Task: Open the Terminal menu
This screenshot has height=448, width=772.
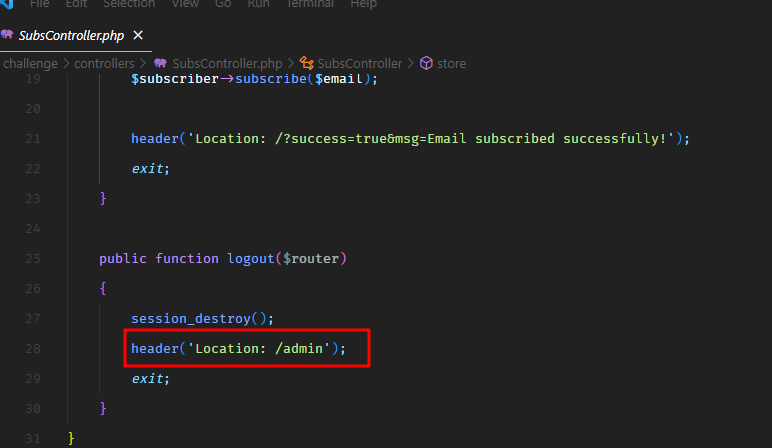Action: 310,4
